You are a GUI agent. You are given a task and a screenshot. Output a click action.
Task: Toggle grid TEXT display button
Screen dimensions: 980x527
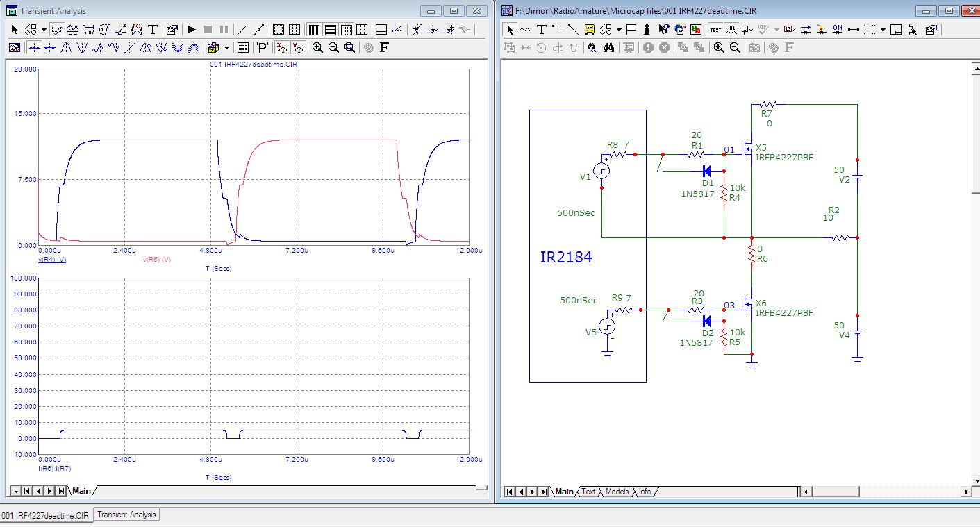715,30
